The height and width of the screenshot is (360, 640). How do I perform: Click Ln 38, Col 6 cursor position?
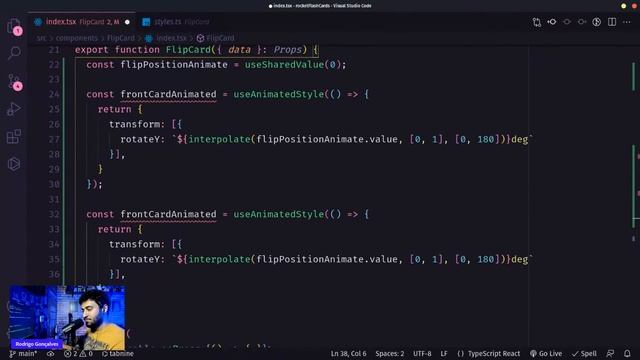coord(349,354)
